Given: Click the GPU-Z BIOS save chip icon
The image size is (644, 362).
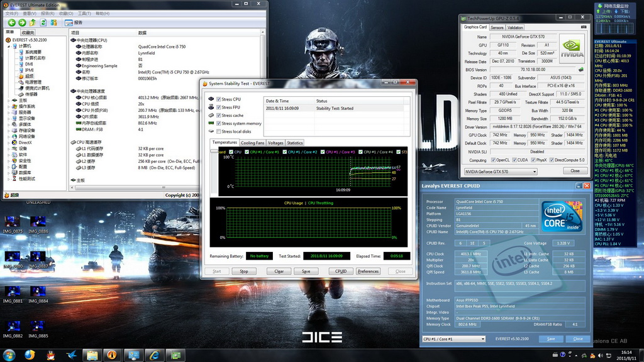Looking at the screenshot, I should coord(580,69).
